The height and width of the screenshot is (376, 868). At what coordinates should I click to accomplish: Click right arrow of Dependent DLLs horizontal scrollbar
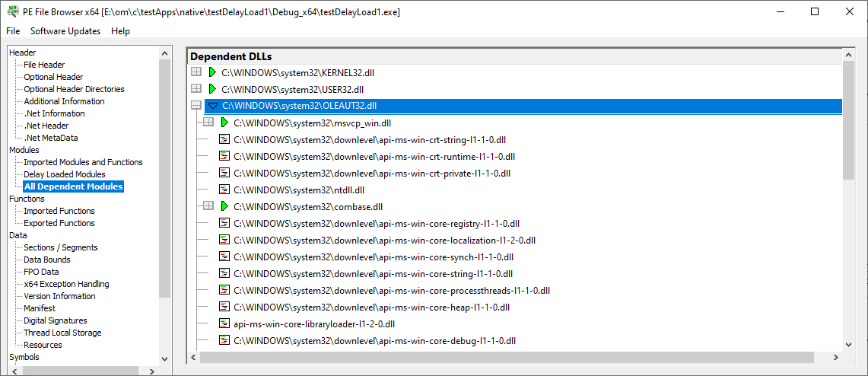click(x=836, y=357)
